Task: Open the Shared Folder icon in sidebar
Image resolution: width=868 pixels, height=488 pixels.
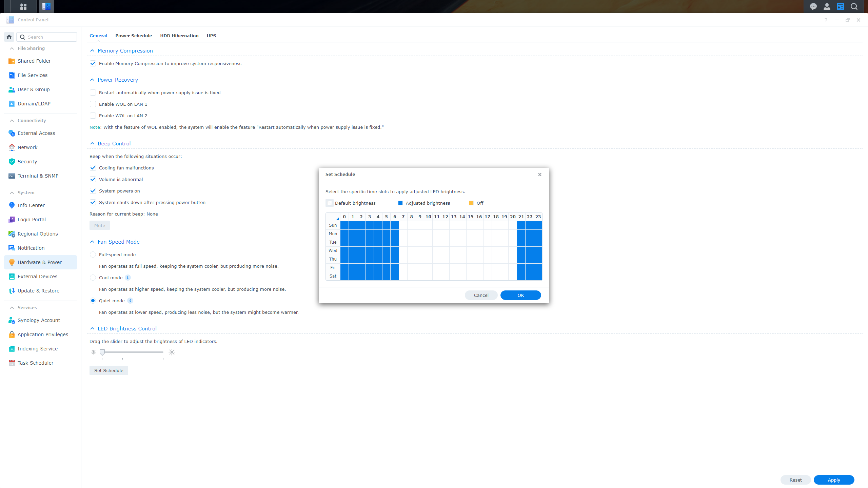Action: coord(12,61)
